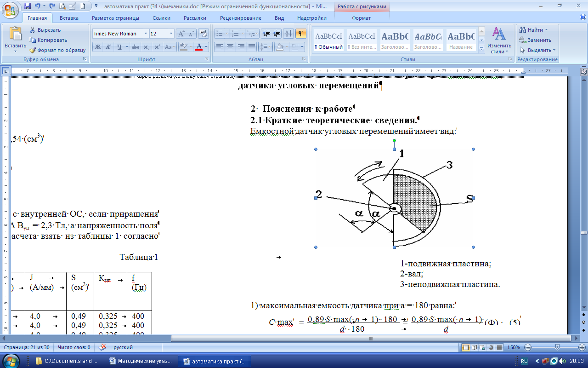Activate Format Painter (Формат по образцу)

(57, 50)
